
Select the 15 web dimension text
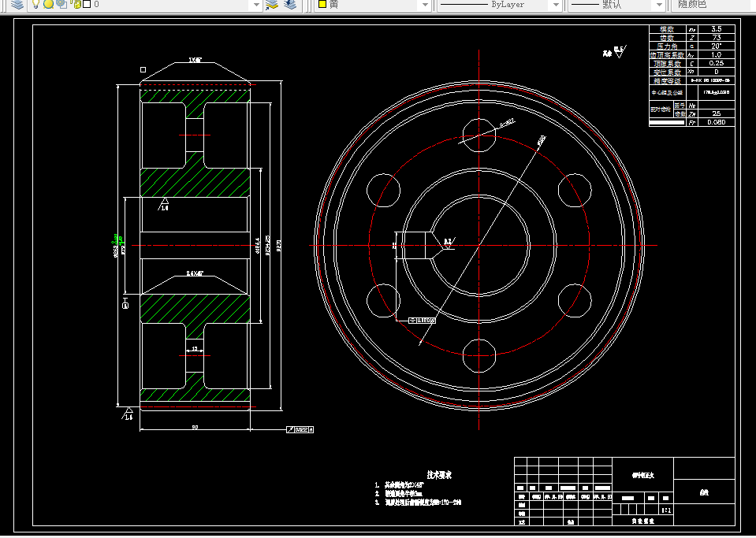pyautogui.click(x=194, y=348)
